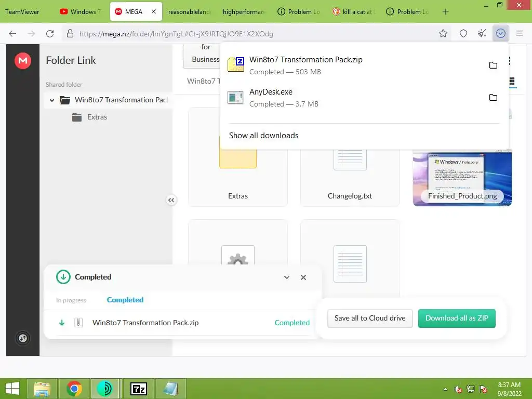
Task: Click the MEGA logo icon in sidebar
Action: (23, 61)
